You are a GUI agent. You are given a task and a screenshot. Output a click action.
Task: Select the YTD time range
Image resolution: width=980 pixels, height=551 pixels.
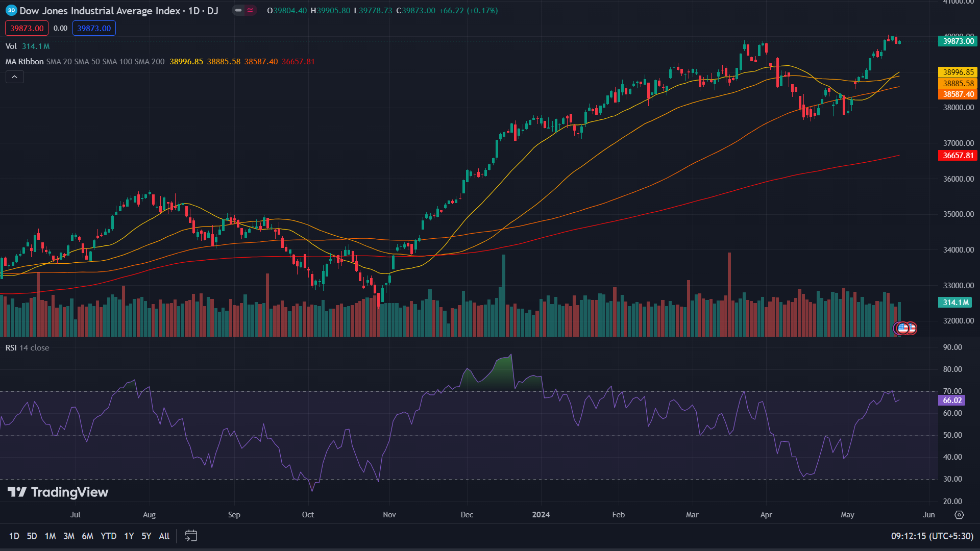(108, 536)
